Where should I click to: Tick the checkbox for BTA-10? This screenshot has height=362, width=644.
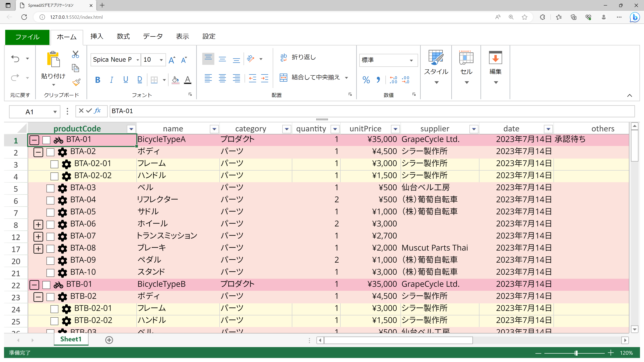point(50,273)
